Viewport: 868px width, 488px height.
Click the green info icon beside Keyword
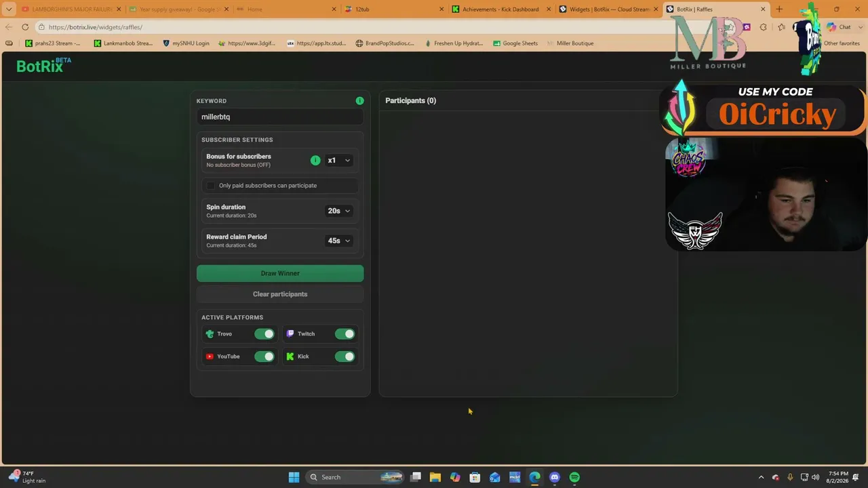[359, 101]
